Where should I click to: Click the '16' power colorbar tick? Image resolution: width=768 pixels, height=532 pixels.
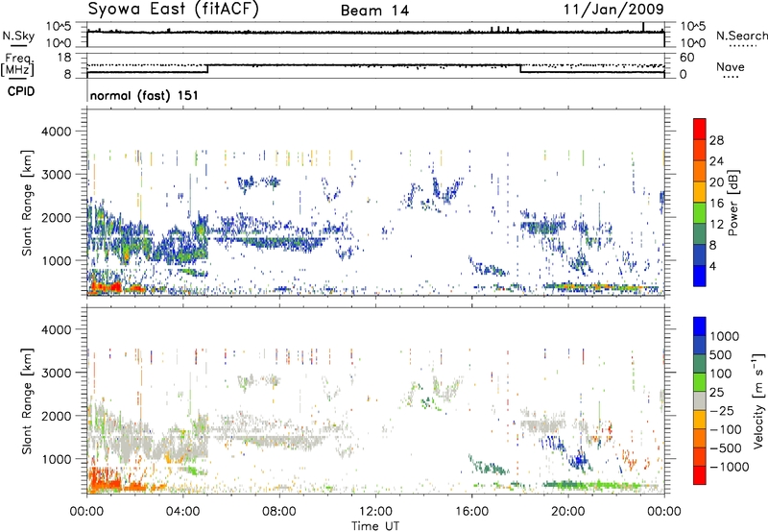click(716, 204)
